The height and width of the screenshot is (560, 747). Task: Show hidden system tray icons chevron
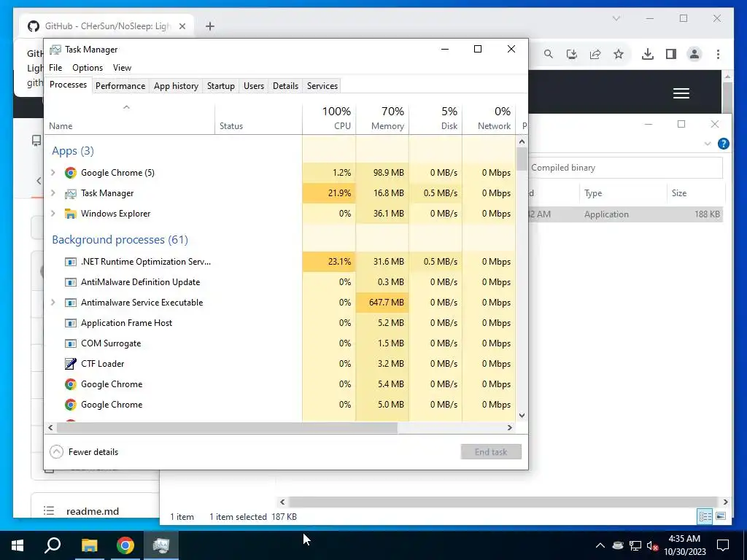pos(600,545)
